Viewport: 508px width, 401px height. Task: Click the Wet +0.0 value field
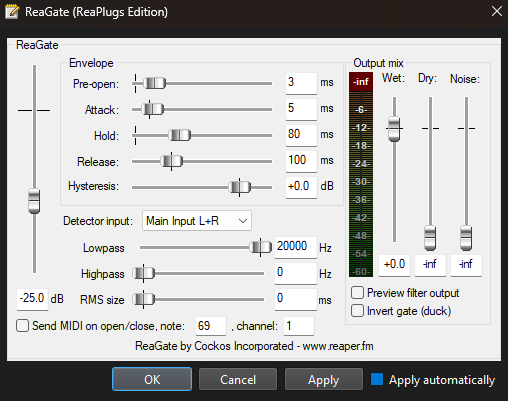coord(394,265)
